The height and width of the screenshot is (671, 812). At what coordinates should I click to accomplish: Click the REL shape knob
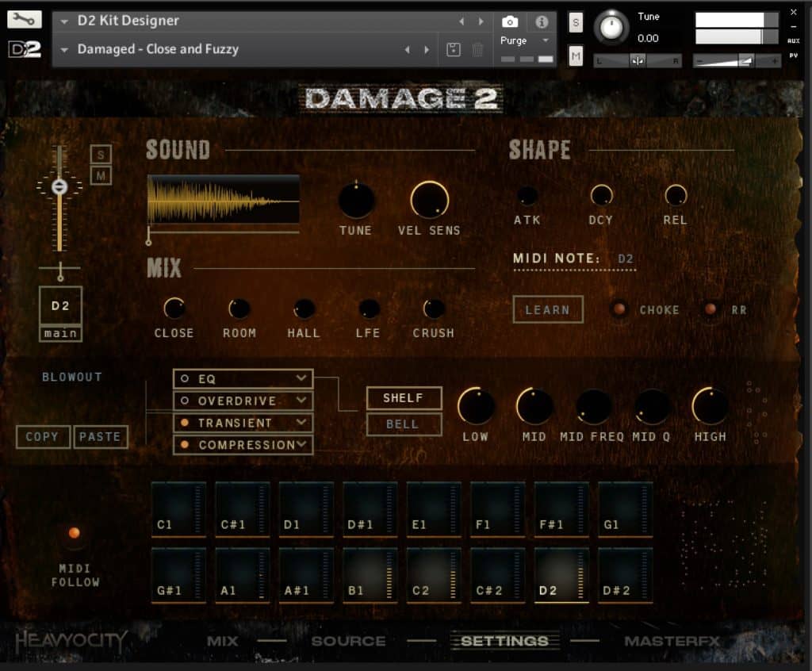[x=676, y=195]
